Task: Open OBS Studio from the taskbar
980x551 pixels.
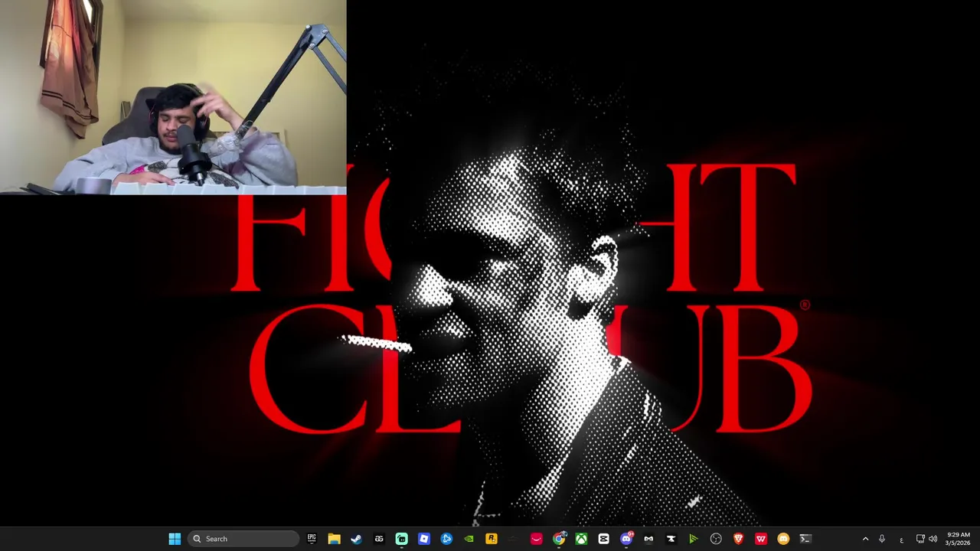Action: pyautogui.click(x=716, y=539)
